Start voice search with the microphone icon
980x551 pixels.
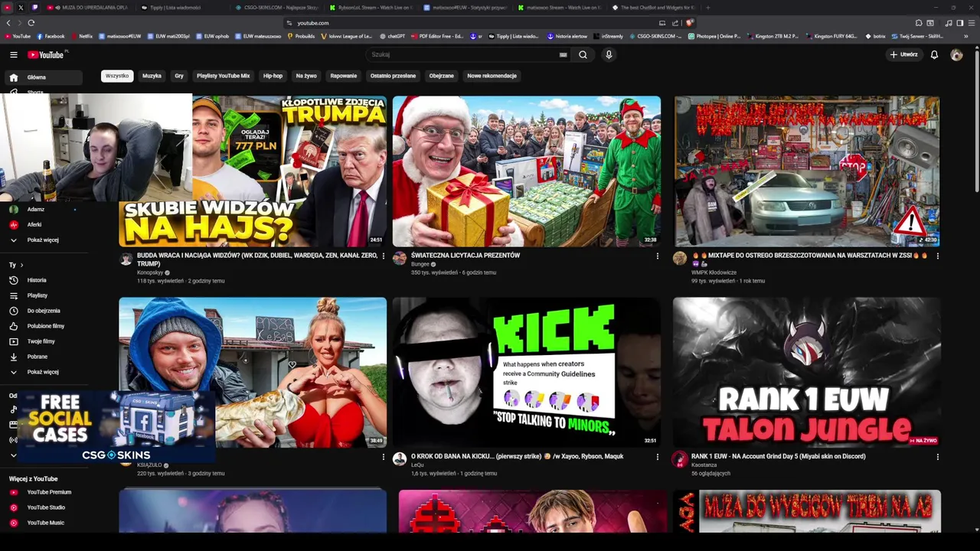click(609, 55)
